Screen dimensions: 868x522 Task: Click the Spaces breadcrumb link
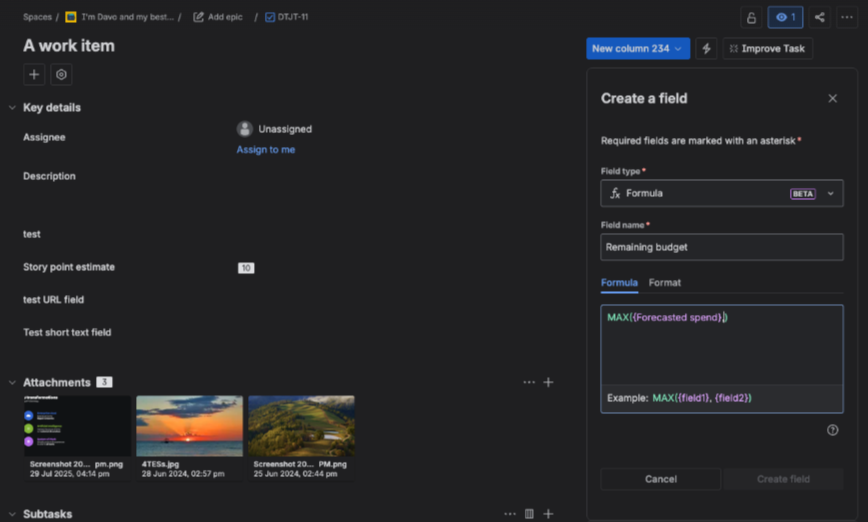point(37,17)
